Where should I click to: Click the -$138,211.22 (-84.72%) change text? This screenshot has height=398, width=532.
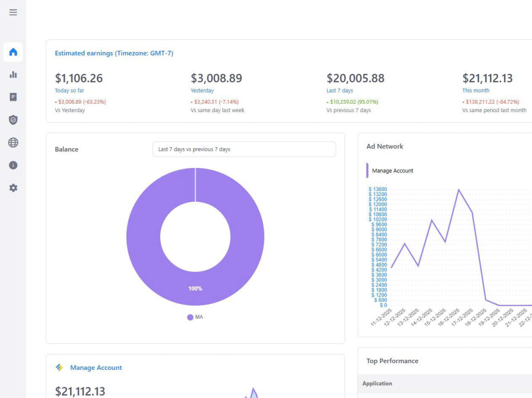[491, 101]
